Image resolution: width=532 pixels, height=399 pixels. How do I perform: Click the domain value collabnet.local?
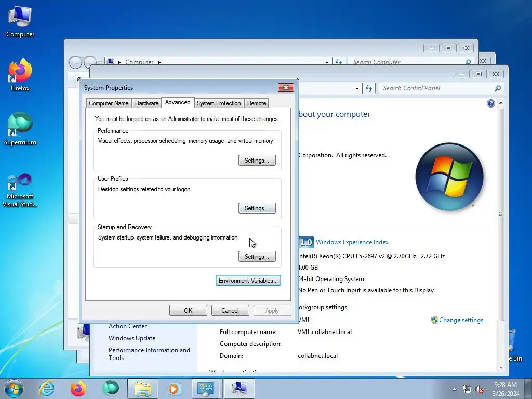click(317, 355)
